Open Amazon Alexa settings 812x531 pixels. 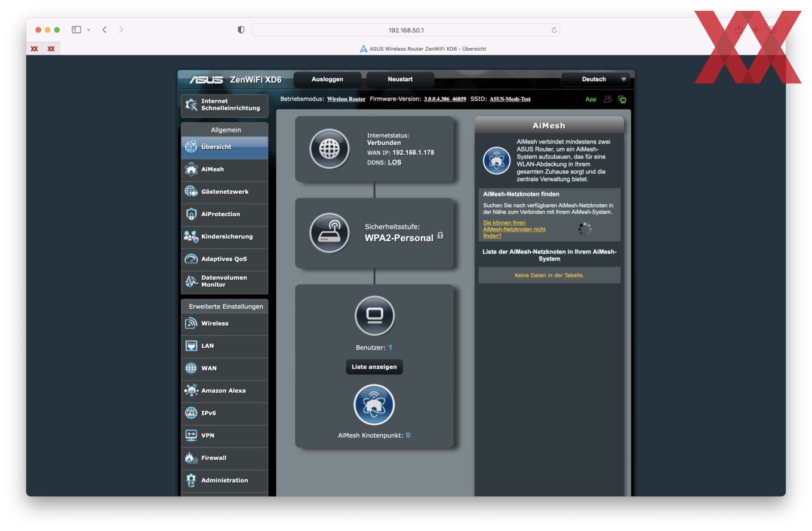point(224,391)
